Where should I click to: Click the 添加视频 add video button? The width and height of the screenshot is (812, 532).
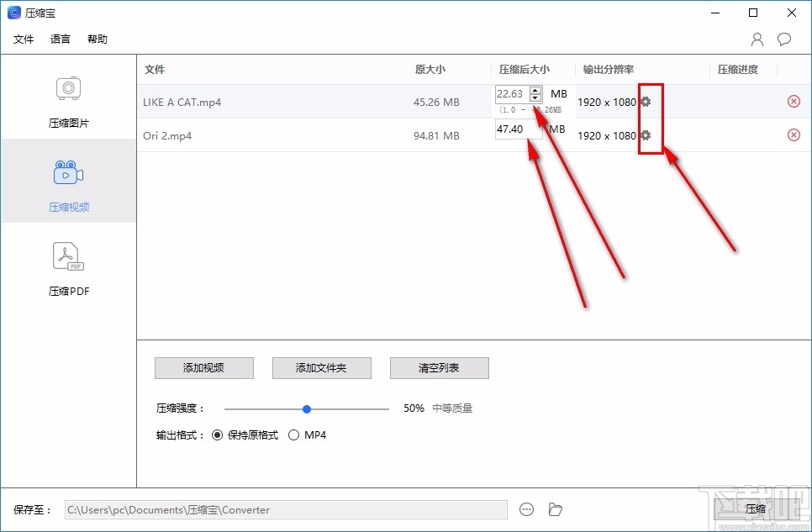203,367
